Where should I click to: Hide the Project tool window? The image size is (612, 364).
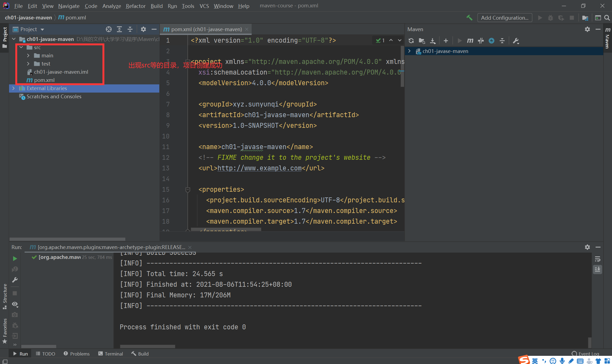(x=154, y=29)
